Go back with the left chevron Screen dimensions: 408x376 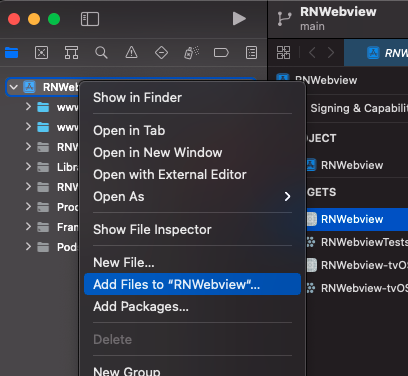click(312, 52)
